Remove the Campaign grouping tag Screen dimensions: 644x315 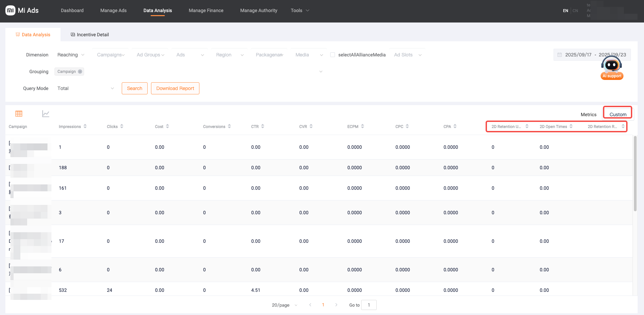pyautogui.click(x=80, y=72)
